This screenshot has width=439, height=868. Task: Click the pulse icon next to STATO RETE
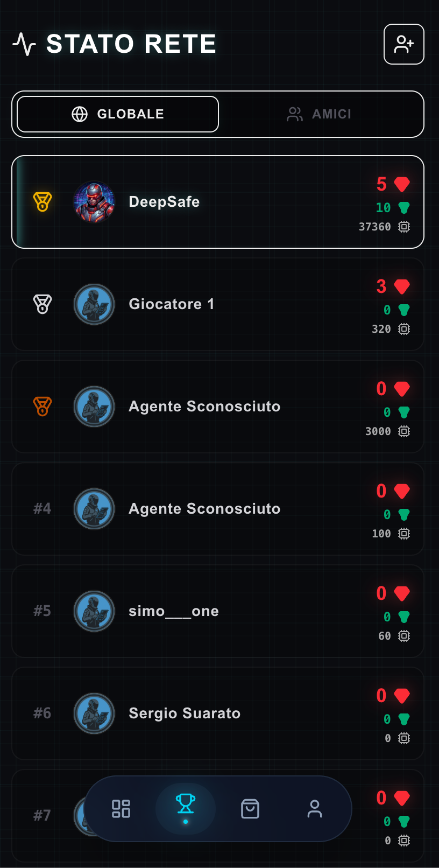coord(26,44)
